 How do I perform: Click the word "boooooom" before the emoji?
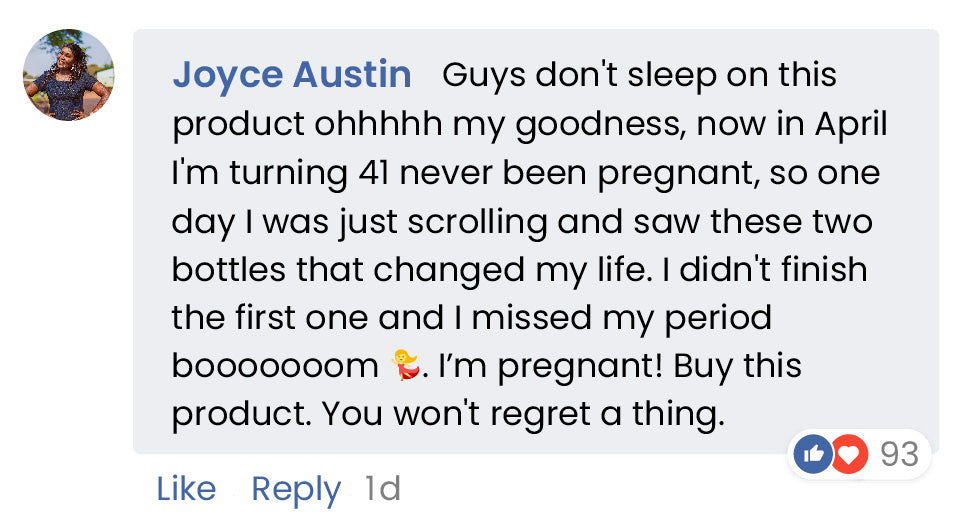point(275,366)
